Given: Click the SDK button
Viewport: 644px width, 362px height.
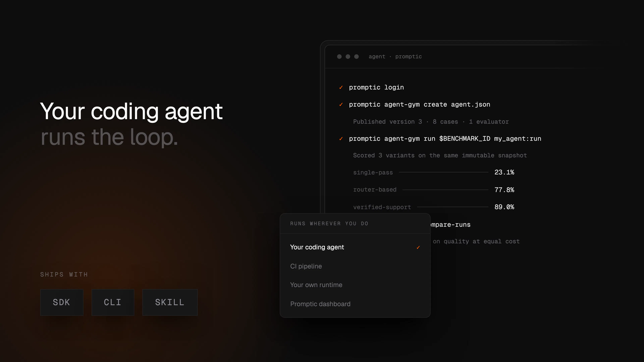Looking at the screenshot, I should tap(62, 302).
